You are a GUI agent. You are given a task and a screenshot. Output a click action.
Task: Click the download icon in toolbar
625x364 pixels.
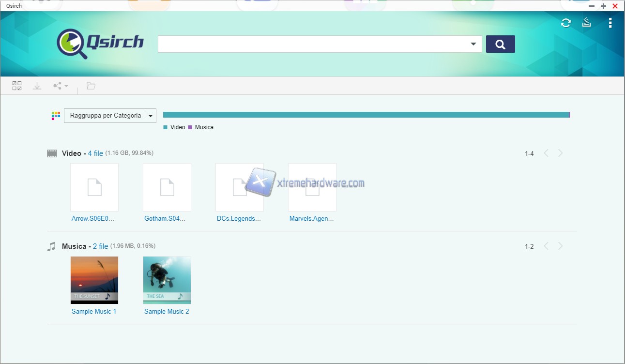(37, 86)
